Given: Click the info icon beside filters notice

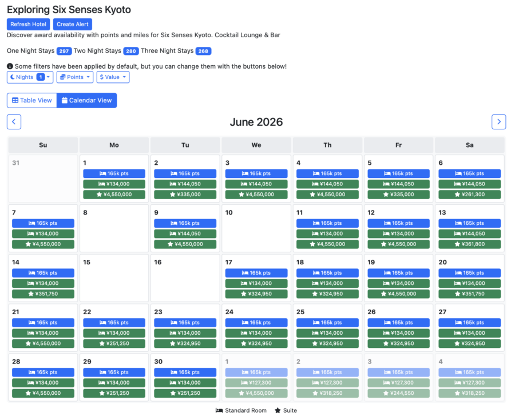Looking at the screenshot, I should (10, 66).
